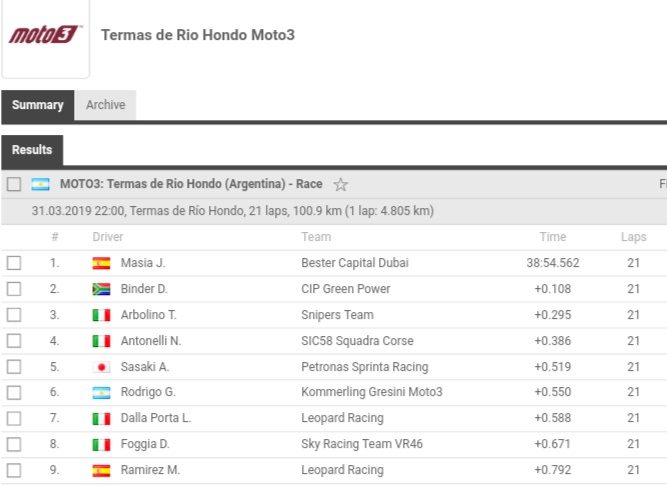Check the race header checkbox
The height and width of the screenshot is (486, 667).
pos(14,184)
